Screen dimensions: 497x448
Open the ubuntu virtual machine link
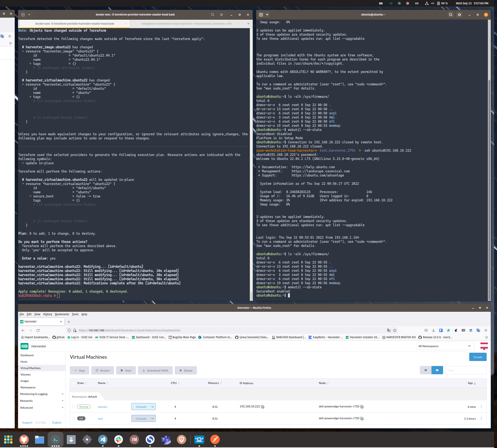click(102, 407)
